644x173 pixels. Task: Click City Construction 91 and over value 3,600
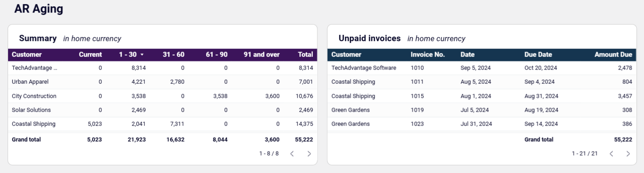(x=272, y=96)
